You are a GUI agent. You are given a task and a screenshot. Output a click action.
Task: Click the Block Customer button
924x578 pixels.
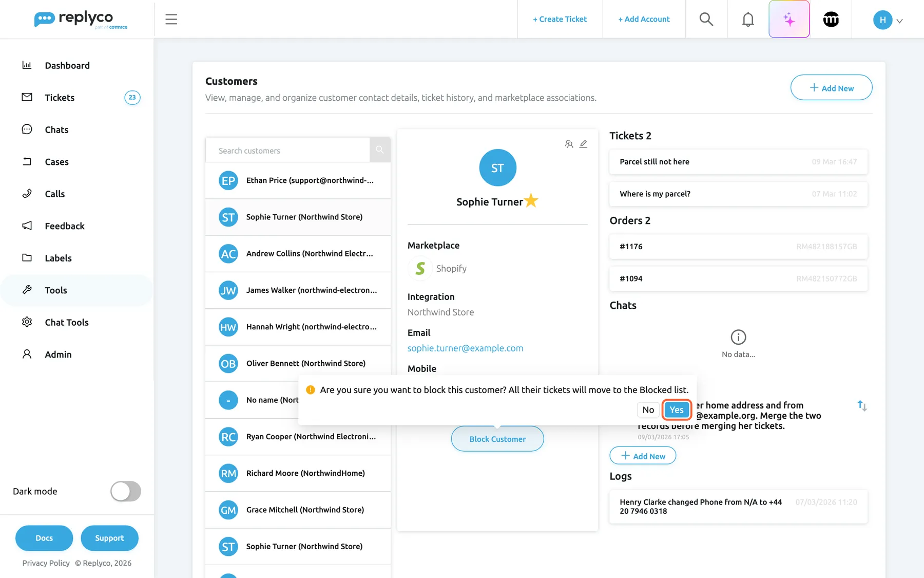click(497, 439)
